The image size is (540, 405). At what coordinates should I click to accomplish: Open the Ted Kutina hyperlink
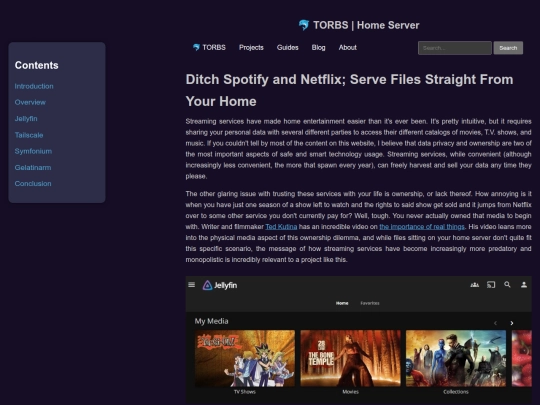pos(281,227)
